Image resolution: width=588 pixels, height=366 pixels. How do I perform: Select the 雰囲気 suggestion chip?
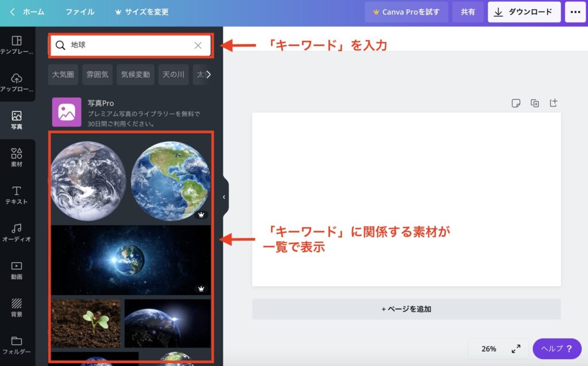[x=98, y=74]
